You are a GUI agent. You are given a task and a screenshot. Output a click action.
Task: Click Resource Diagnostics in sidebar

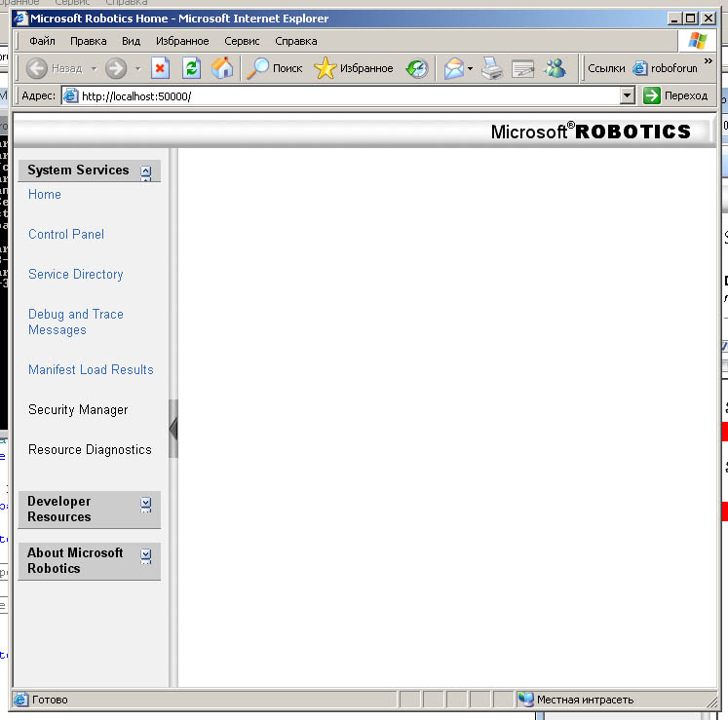point(90,449)
